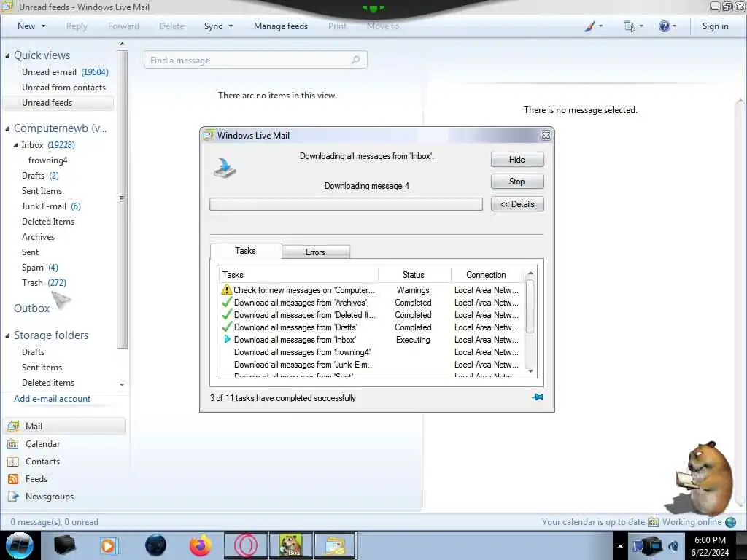Open the Spam (4) folder

(x=40, y=268)
